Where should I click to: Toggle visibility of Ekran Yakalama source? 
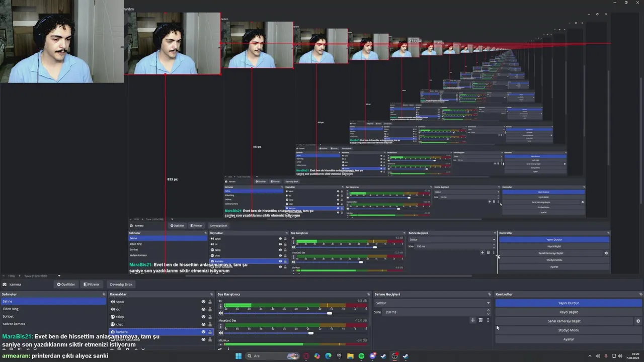(x=203, y=339)
